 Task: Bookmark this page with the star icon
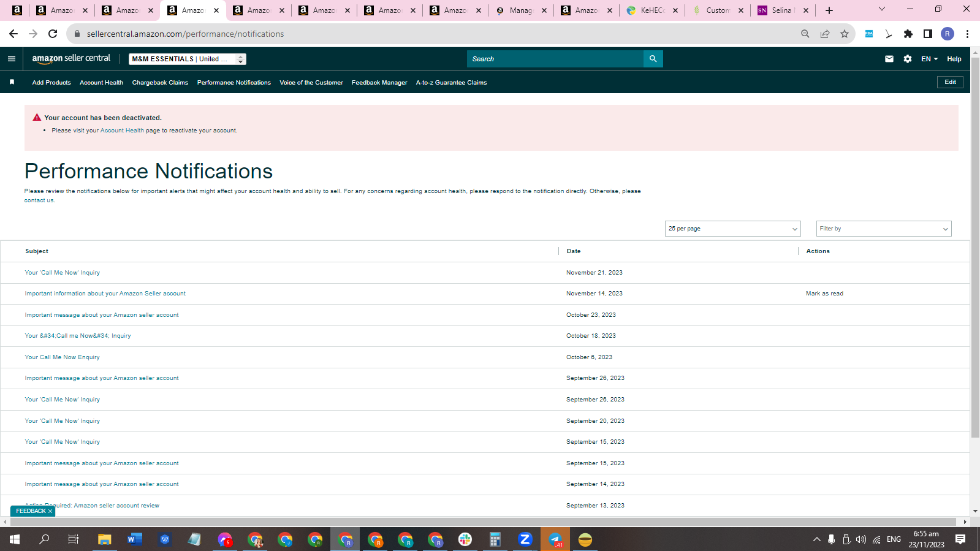point(845,34)
